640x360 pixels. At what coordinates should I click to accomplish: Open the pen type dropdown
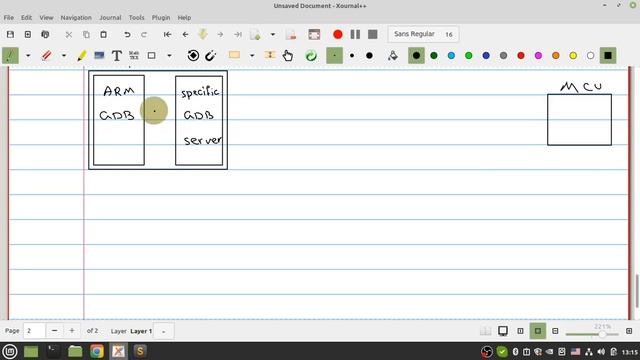[28, 56]
